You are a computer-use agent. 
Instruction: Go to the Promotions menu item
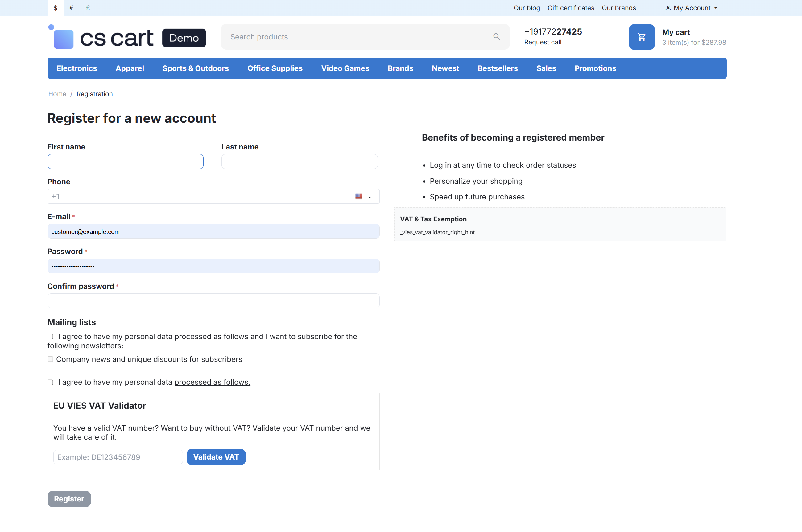pos(595,68)
